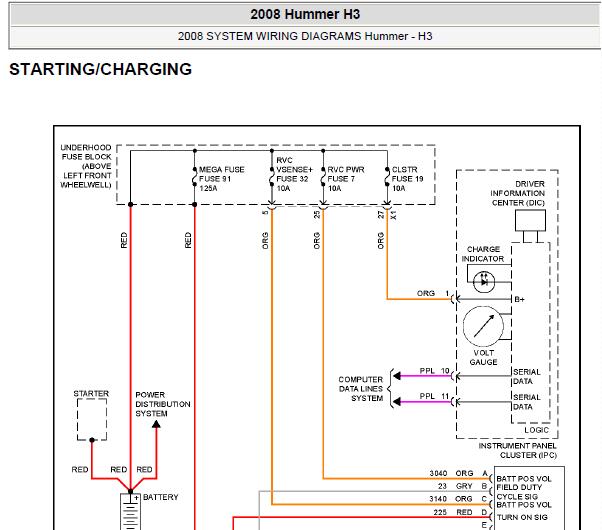Click the 225 RED wire label
Screen dimensions: 602x530
tap(453, 512)
